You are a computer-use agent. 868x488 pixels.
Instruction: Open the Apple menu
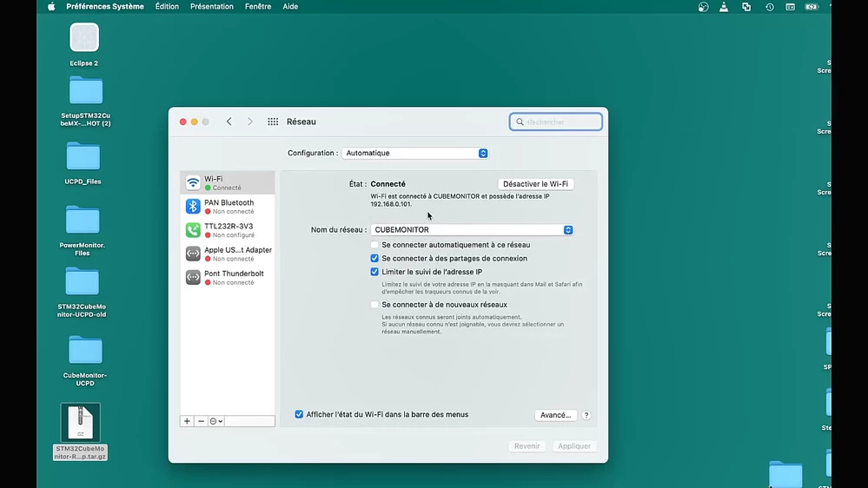click(51, 7)
